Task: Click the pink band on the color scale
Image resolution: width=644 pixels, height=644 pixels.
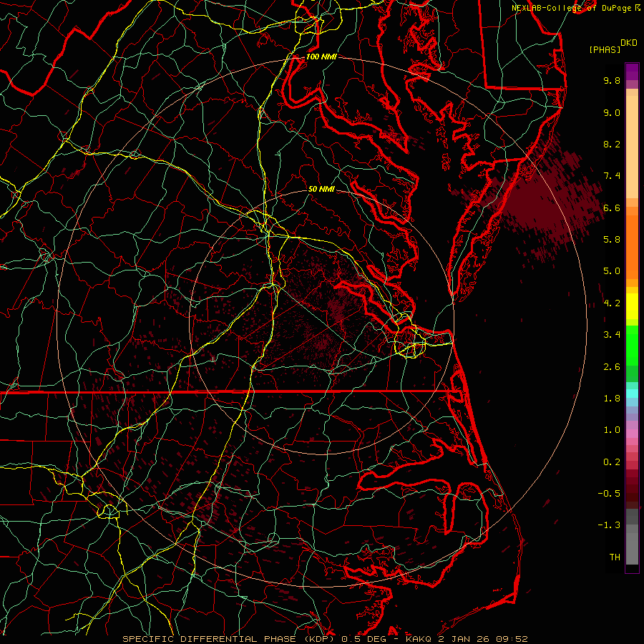Action: (632, 434)
